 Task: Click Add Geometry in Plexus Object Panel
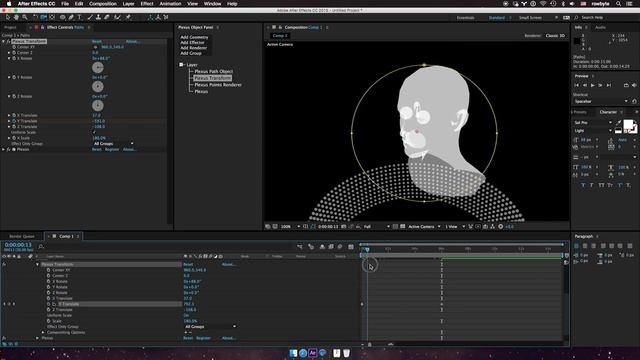[194, 37]
